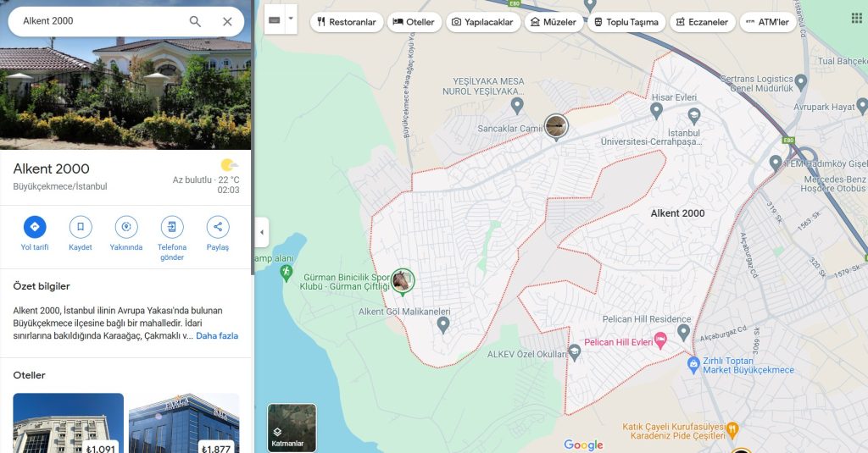The image size is (868, 453).
Task: Click the Sancaklar Camii photo marker
Action: point(556,127)
